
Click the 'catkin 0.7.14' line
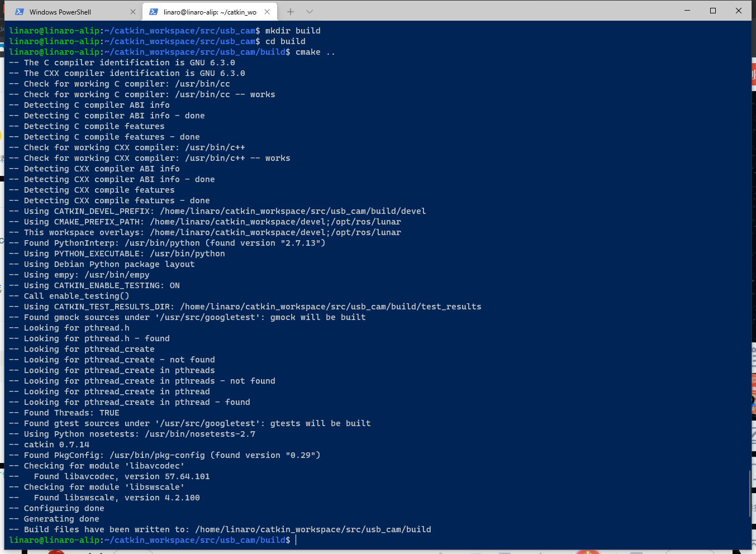tap(49, 445)
